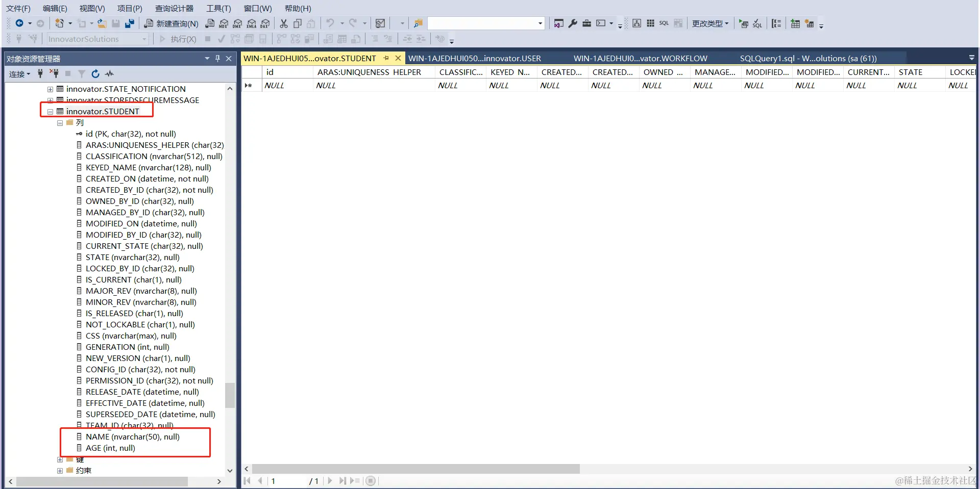Click the Open File folder icon

[102, 23]
